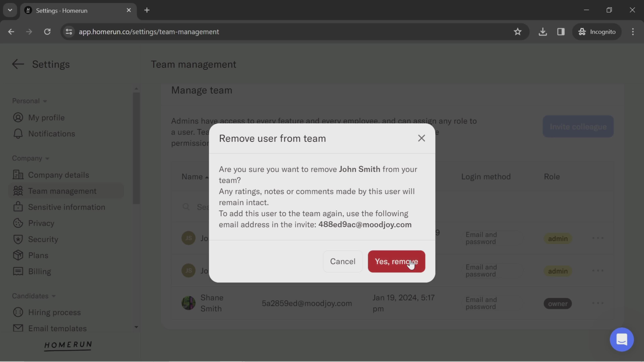Screen dimensions: 644x362
Task: Open Email templates settings
Action: pos(57,328)
